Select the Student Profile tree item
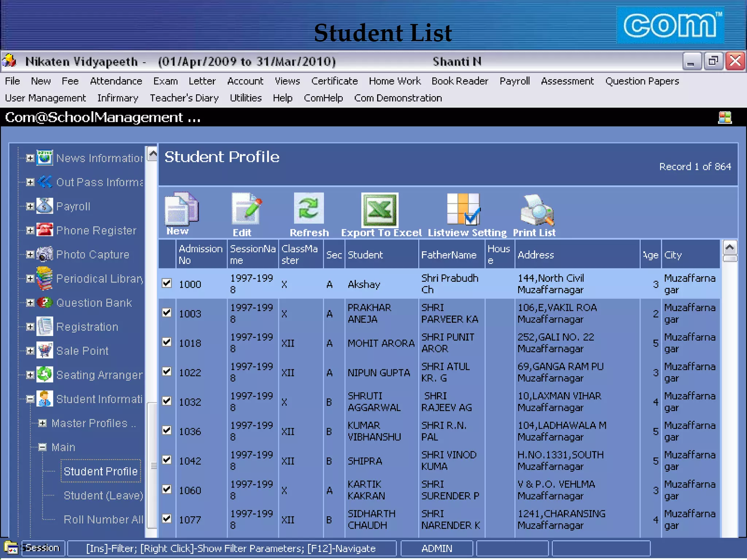This screenshot has width=747, height=560. (x=101, y=471)
